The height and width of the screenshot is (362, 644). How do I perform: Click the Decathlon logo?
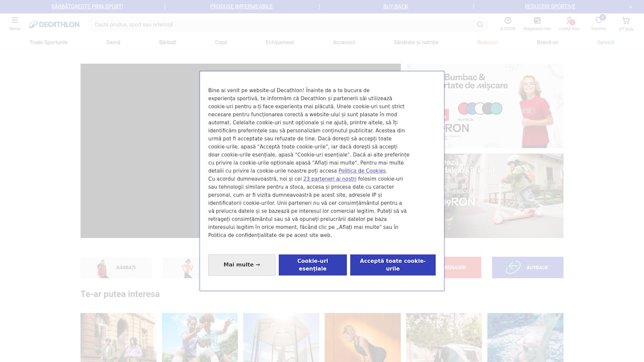coord(54,25)
